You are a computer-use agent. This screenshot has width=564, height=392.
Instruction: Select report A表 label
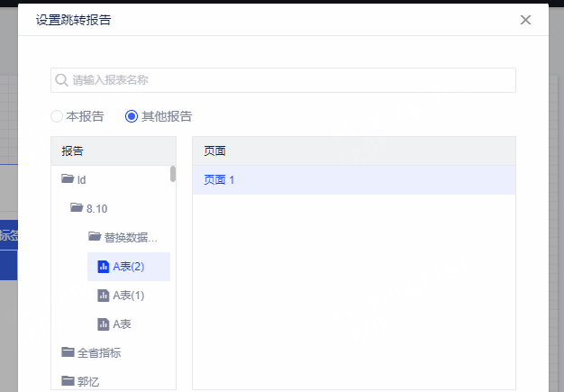122,324
